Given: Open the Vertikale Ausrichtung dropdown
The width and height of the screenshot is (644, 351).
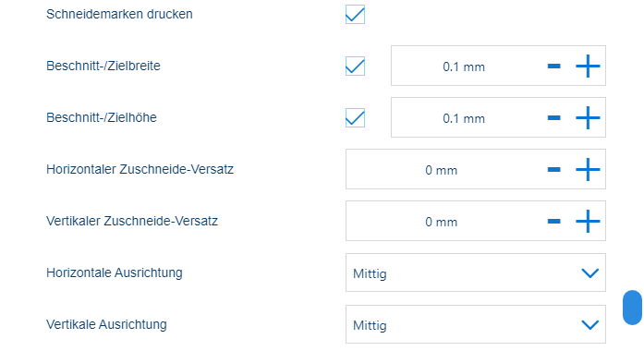Looking at the screenshot, I should (x=476, y=324).
